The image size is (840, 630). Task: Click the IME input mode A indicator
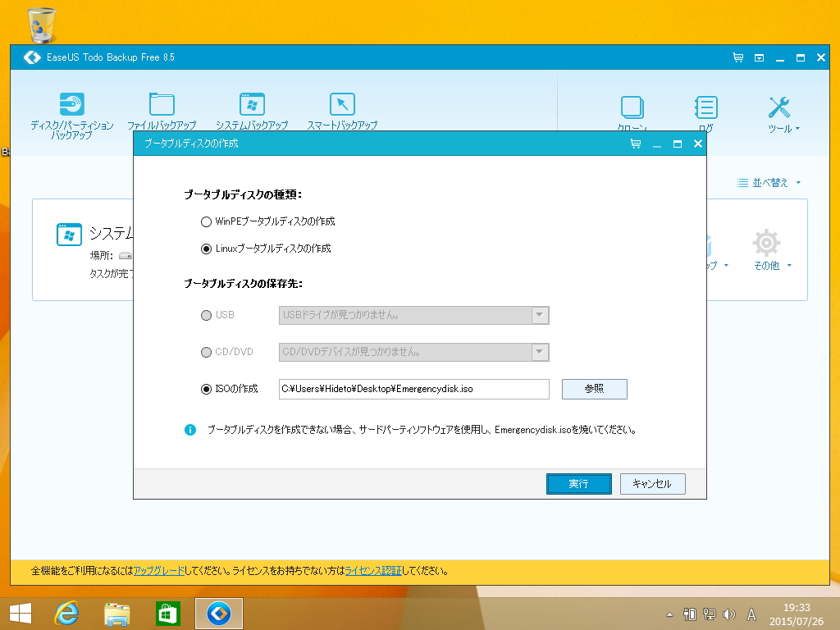click(751, 614)
